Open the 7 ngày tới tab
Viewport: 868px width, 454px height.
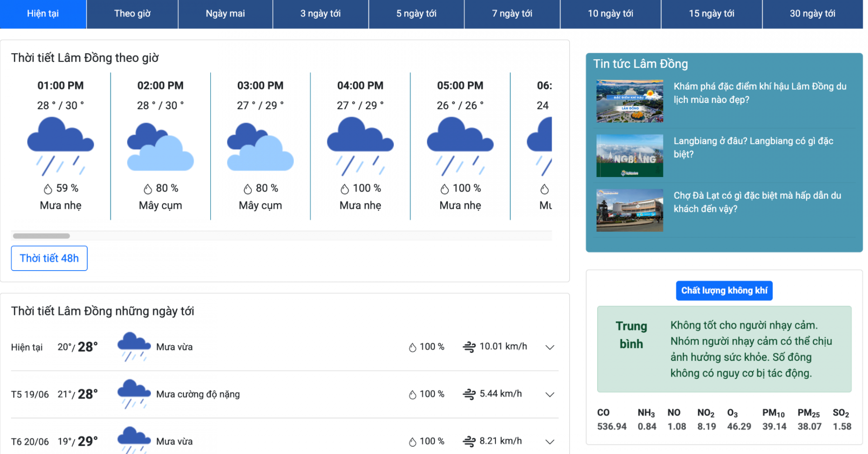tap(512, 14)
